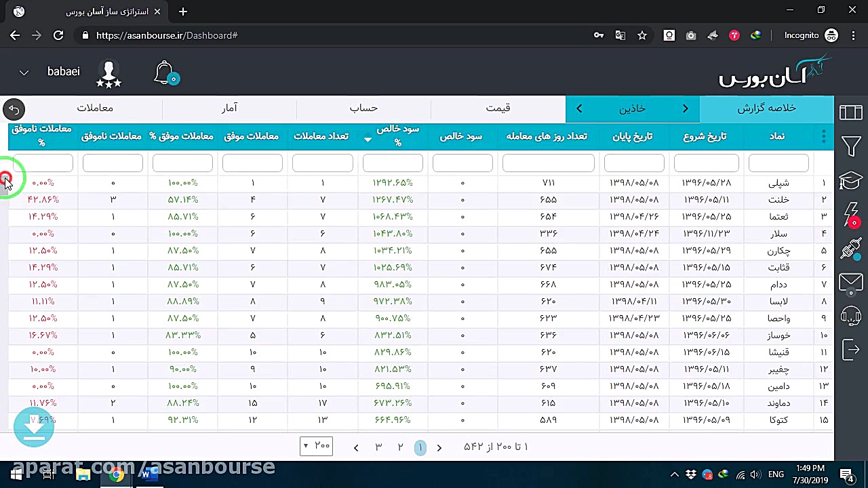Open the column options dots in table header
Image resolution: width=868 pixels, height=488 pixels.
click(823, 136)
